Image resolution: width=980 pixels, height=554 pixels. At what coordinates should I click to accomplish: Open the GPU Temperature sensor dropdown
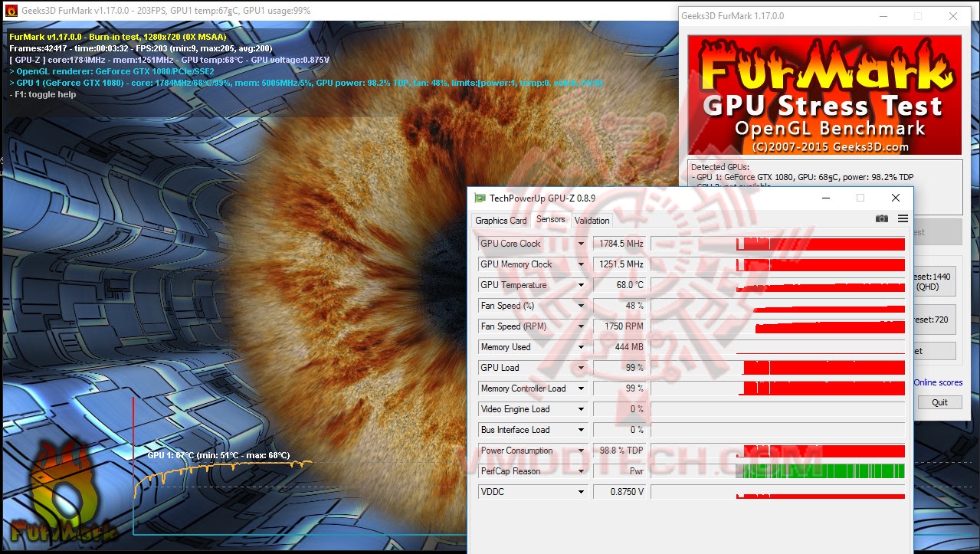click(581, 285)
